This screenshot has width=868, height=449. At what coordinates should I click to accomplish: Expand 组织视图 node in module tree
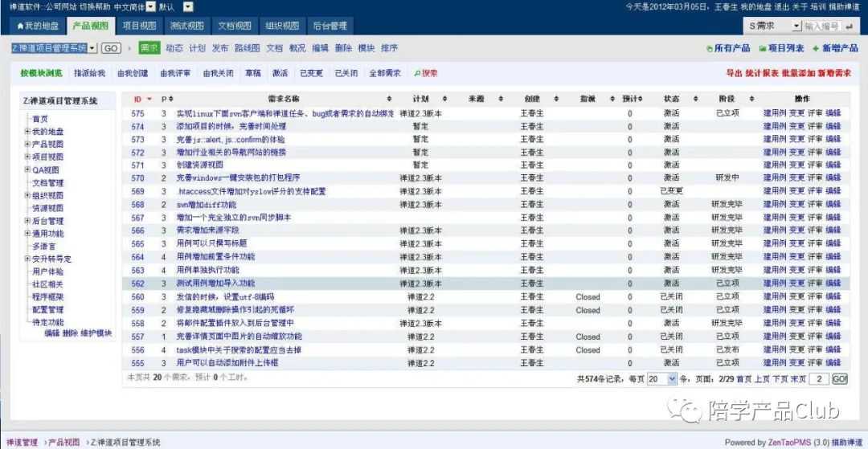pyautogui.click(x=27, y=195)
